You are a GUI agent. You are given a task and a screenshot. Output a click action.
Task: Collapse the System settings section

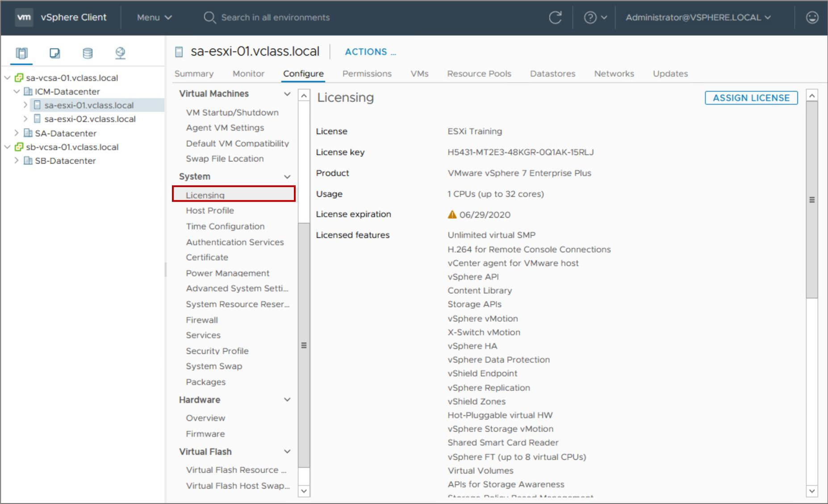tap(287, 177)
